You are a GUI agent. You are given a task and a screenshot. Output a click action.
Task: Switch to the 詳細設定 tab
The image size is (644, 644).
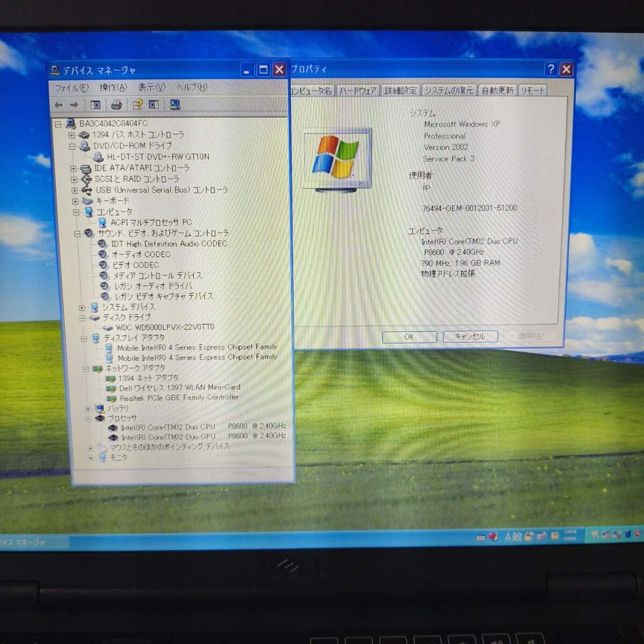coord(400,91)
